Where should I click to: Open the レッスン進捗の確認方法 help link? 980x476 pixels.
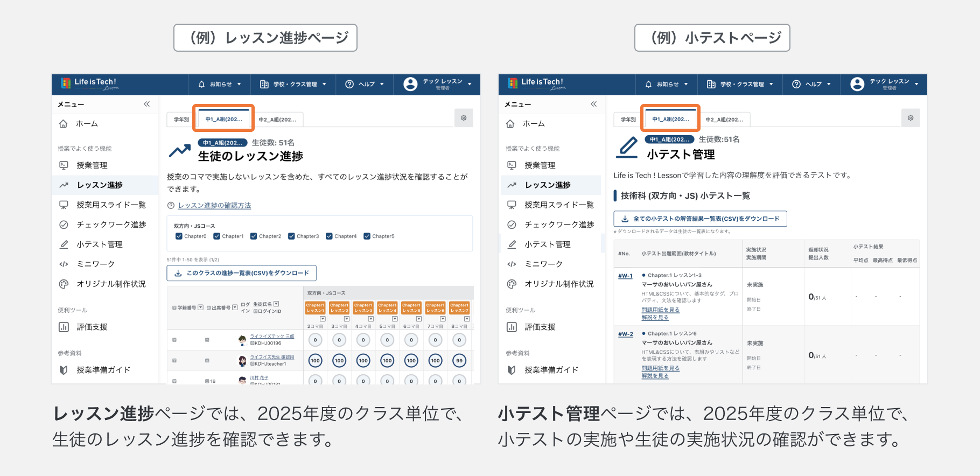pyautogui.click(x=214, y=206)
